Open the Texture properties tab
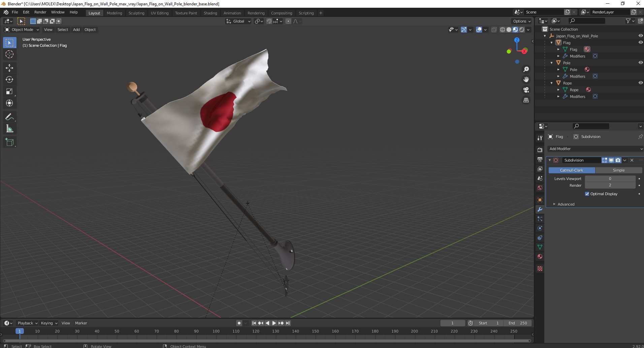 click(540, 269)
